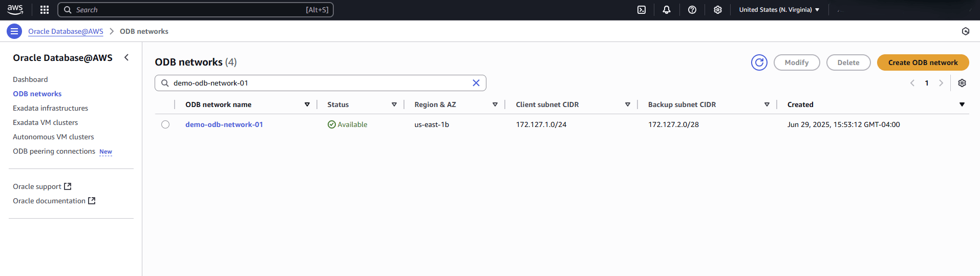Go to Exadata infrastructures in the sidebar
The height and width of the screenshot is (276, 980).
tap(50, 108)
